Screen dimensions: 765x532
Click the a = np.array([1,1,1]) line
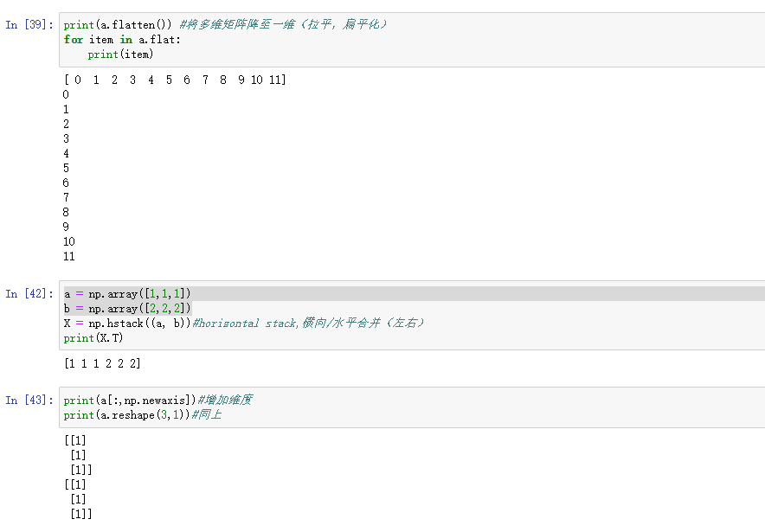(x=127, y=294)
